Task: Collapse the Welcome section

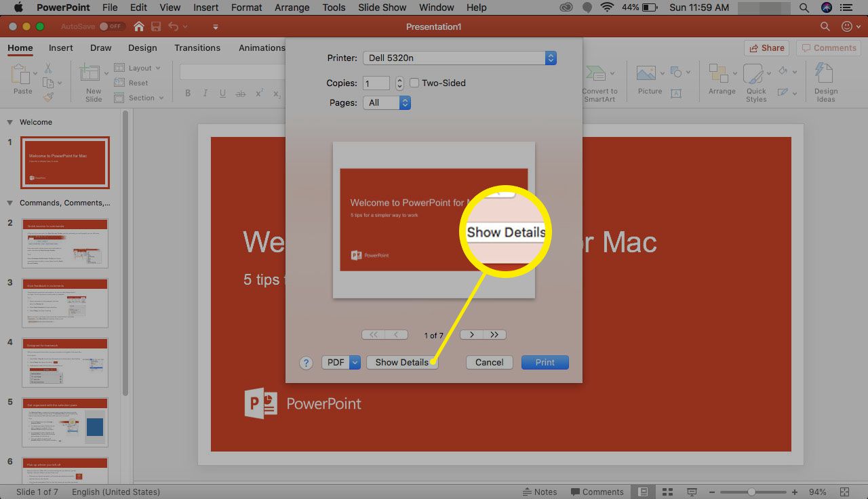Action: pyautogui.click(x=9, y=123)
